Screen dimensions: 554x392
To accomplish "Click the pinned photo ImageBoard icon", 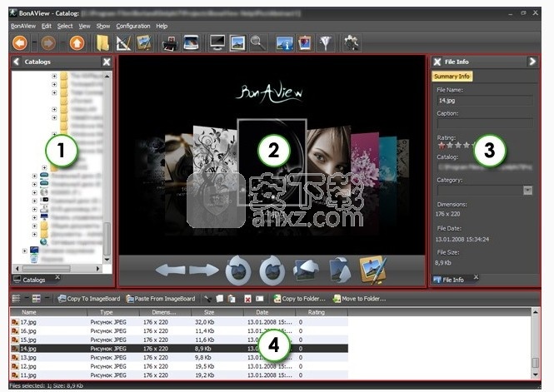I will [x=305, y=43].
